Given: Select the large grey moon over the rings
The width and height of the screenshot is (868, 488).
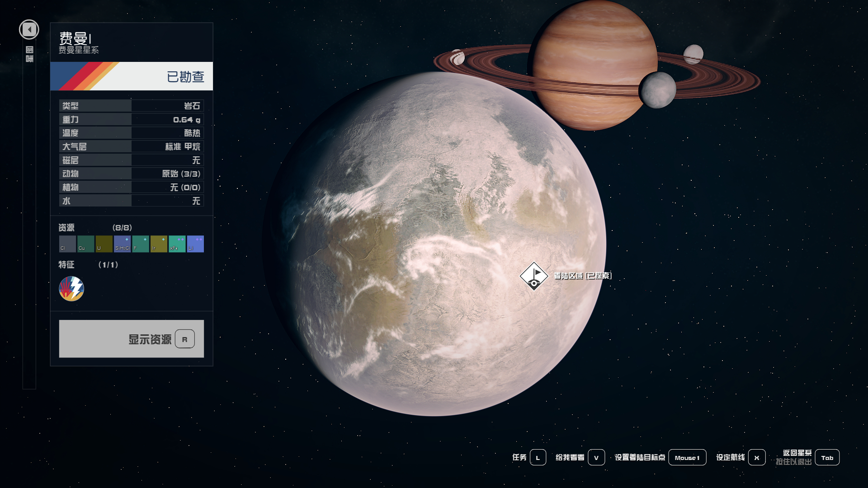Looking at the screenshot, I should pos(657,90).
